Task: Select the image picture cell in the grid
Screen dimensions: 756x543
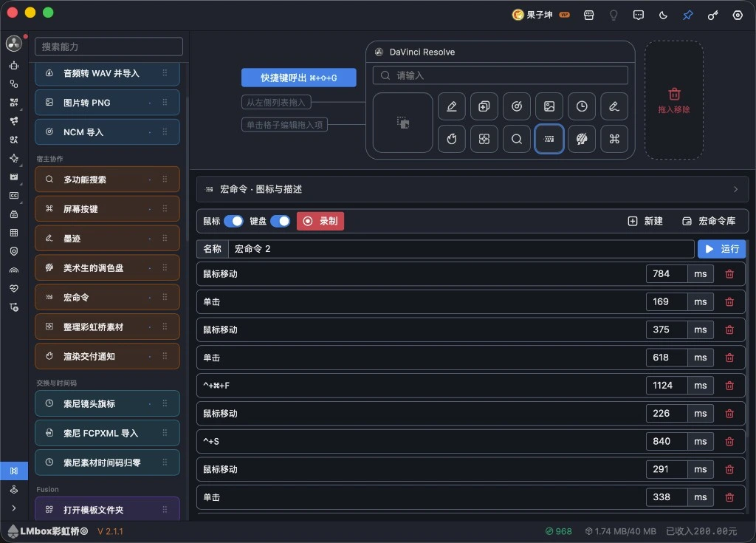Action: pyautogui.click(x=549, y=106)
